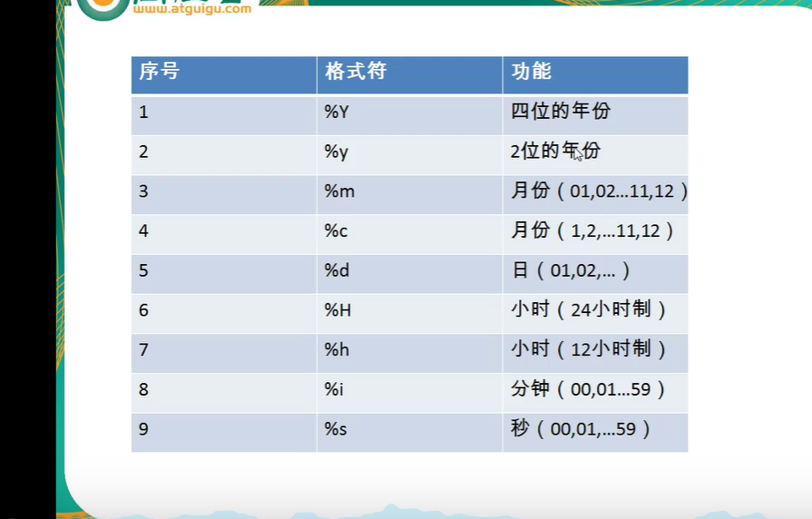Click serial number 9 cell
Screen dimensions: 812x519
[224, 433]
